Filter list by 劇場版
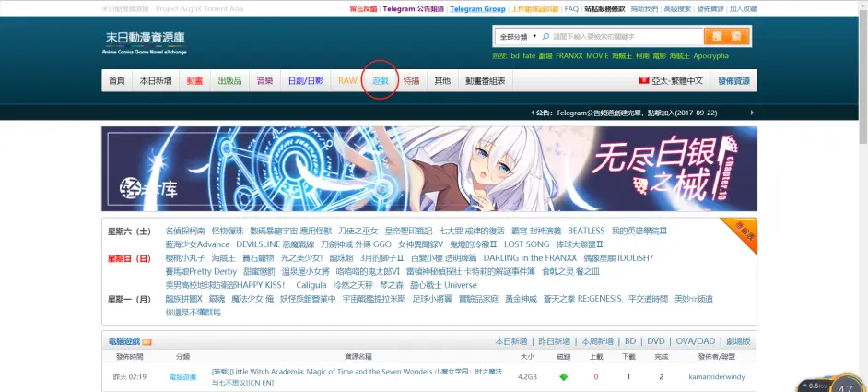Viewport: 868px width, 392px height. coord(738,341)
